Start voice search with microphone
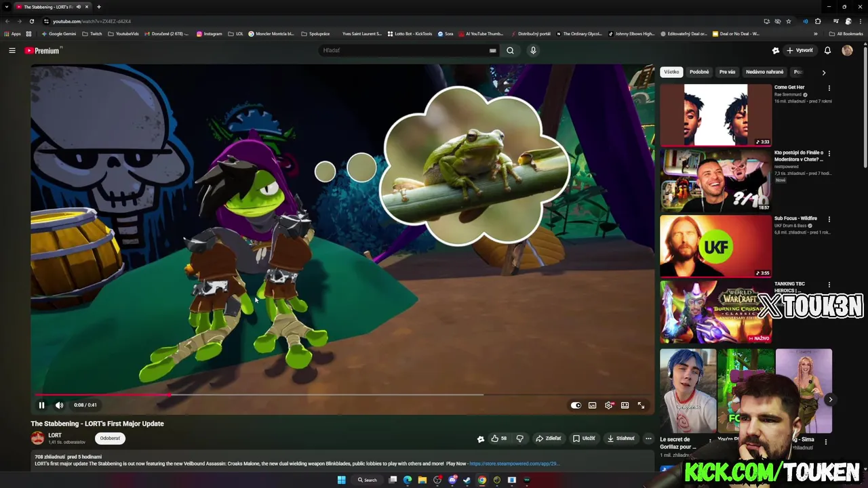The image size is (868, 488). coord(533,50)
